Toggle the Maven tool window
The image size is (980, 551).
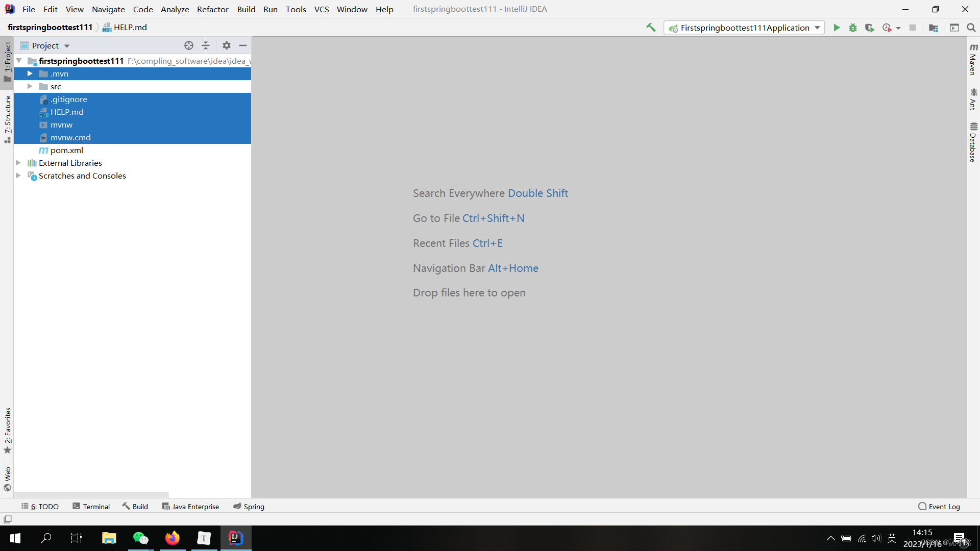(x=973, y=60)
